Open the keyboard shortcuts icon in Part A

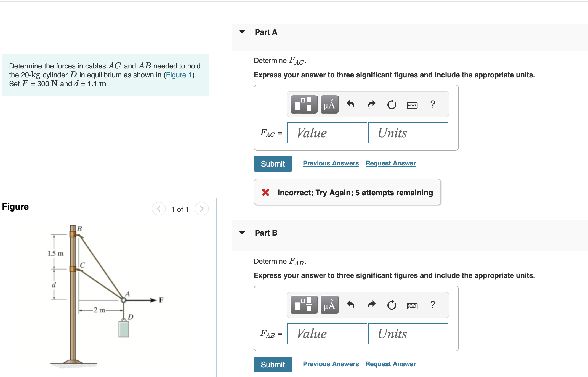[x=413, y=105]
